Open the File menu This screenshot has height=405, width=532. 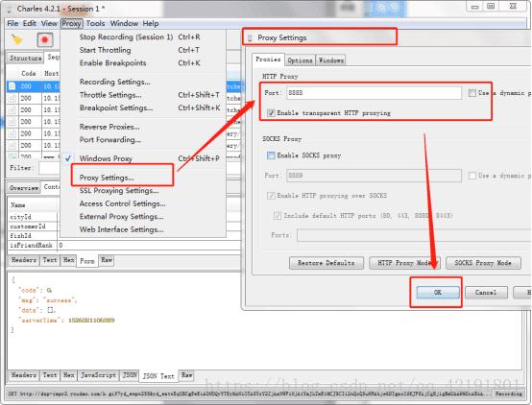pyautogui.click(x=12, y=23)
